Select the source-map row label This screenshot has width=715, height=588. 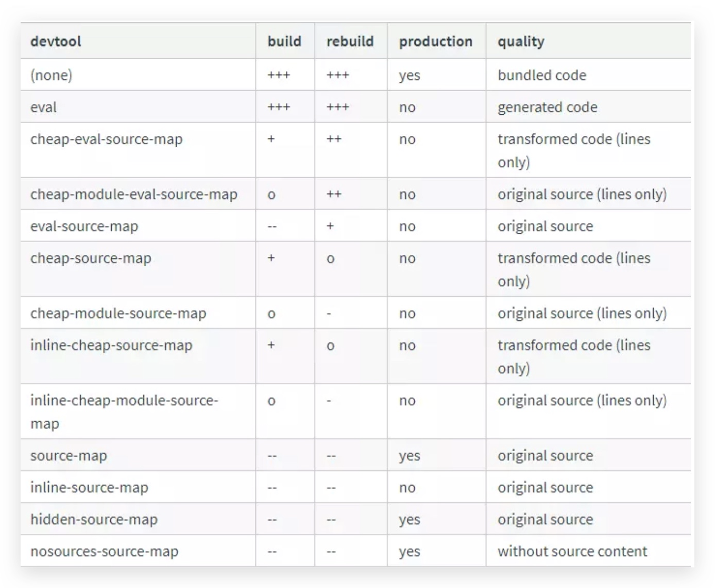pyautogui.click(x=69, y=456)
